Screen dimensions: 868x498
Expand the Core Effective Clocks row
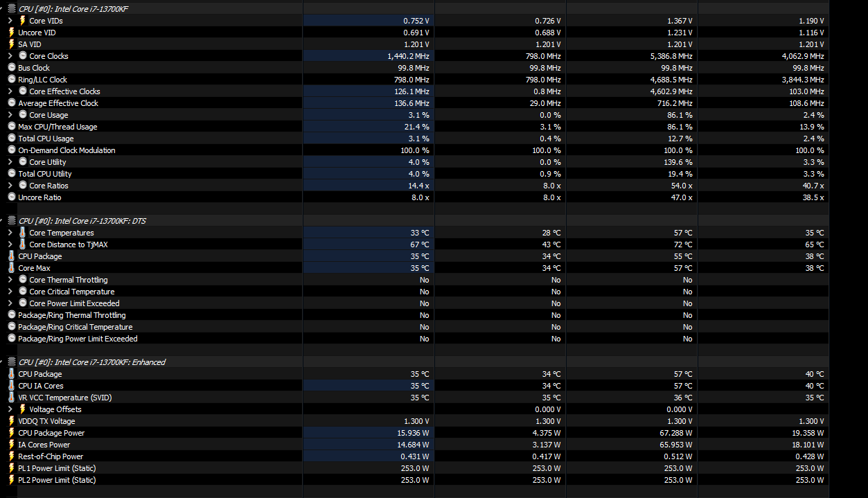[x=10, y=91]
